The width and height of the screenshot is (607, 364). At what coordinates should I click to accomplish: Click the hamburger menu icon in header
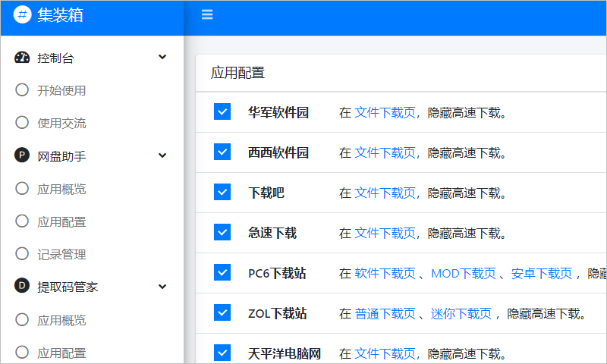pos(207,14)
